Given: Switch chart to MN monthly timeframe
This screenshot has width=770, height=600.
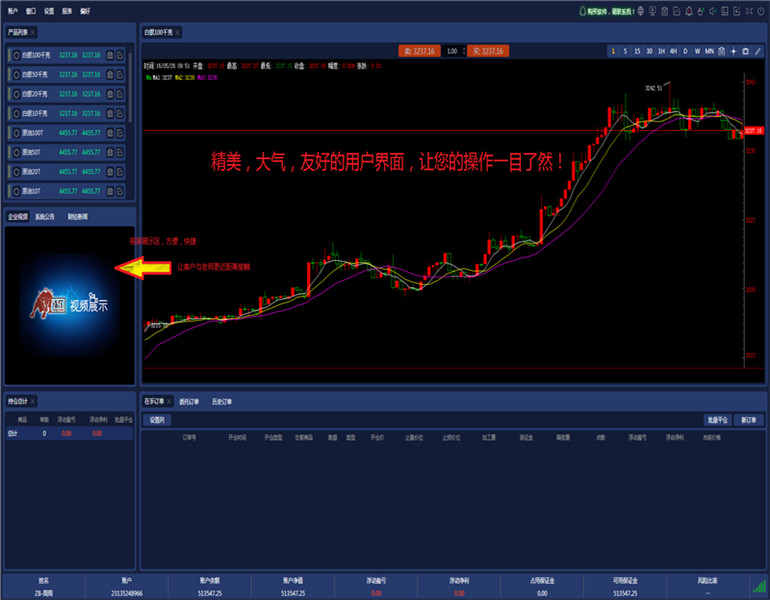Looking at the screenshot, I should (x=710, y=51).
